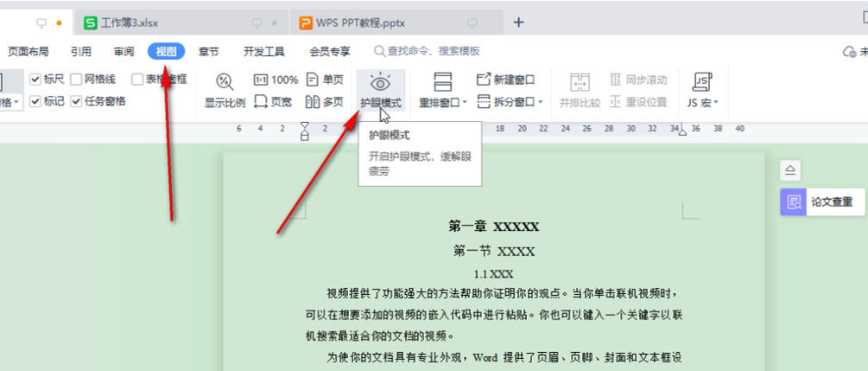868x371 pixels.
Task: Click the green spreadsheet icon of 工作簿3.xlsx
Action: click(90, 22)
